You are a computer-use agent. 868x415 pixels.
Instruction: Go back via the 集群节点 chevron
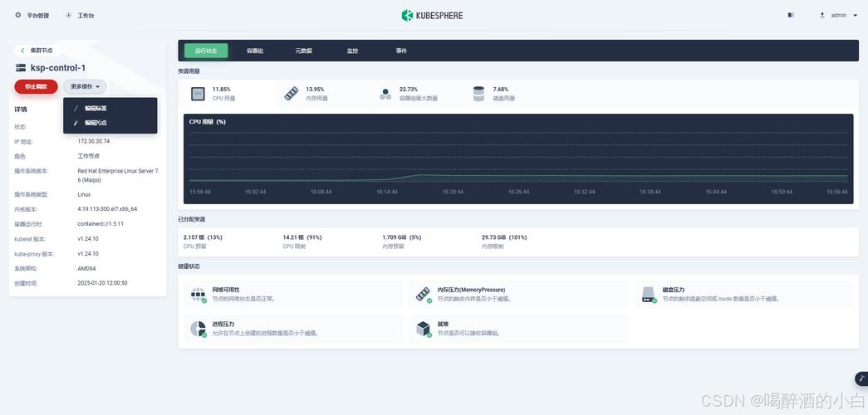22,51
